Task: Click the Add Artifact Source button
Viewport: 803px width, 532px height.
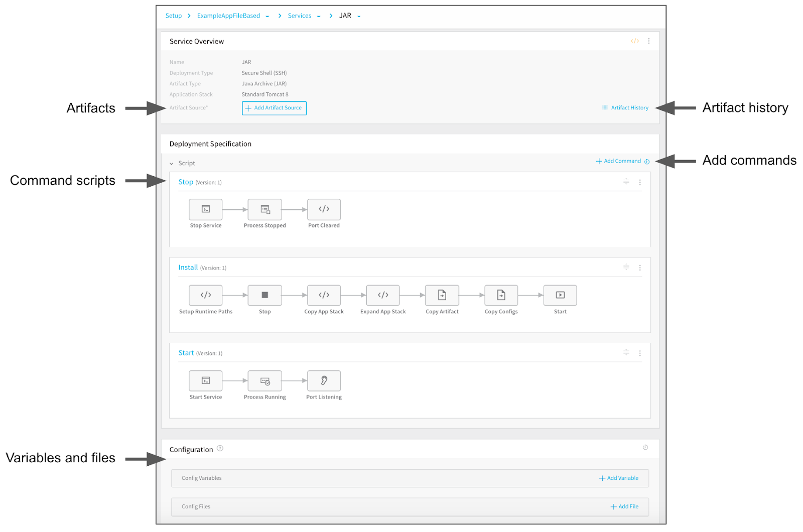Action: pyautogui.click(x=274, y=108)
